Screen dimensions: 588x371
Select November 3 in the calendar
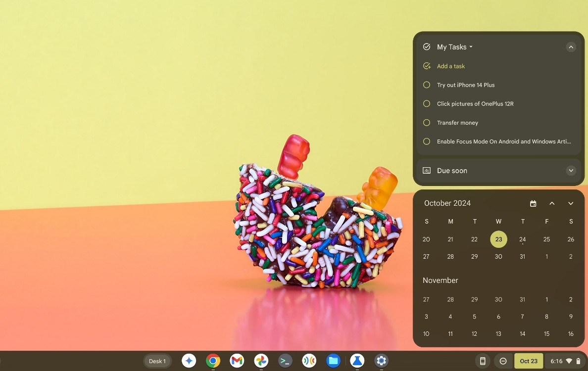click(426, 317)
